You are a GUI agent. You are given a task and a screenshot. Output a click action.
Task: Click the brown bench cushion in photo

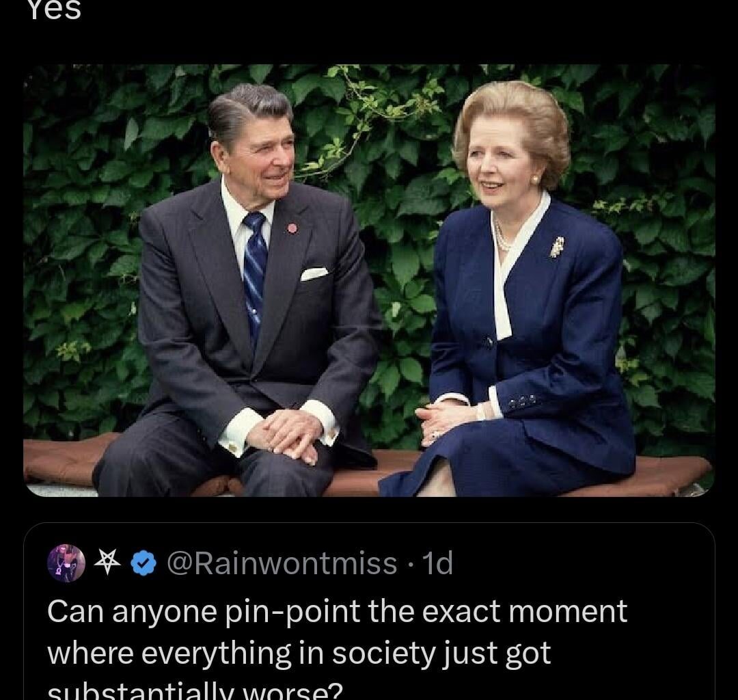tap(61, 459)
